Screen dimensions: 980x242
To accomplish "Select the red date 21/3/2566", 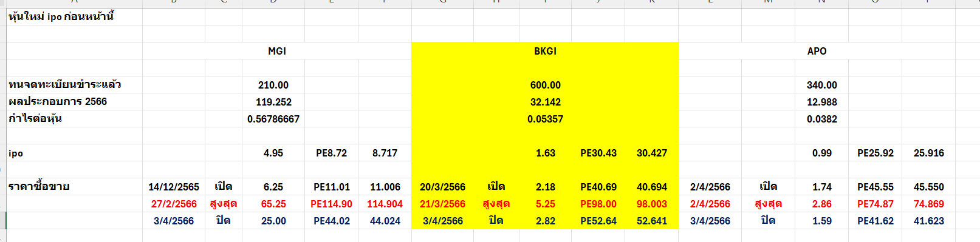I will pos(442,204).
